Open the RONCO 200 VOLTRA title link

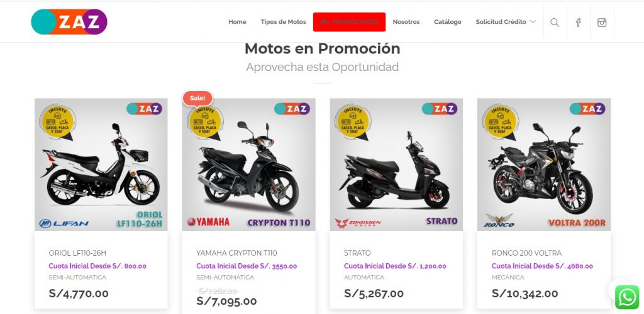(526, 253)
